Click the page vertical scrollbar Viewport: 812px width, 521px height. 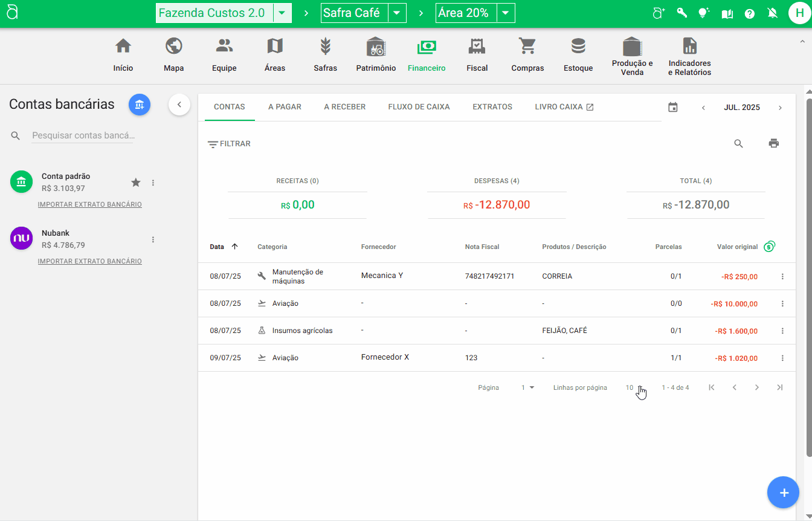click(808, 272)
